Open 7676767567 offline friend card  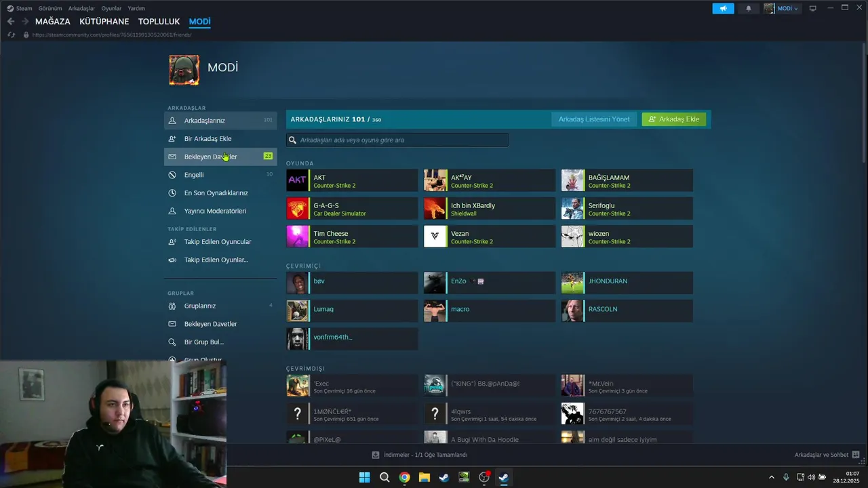point(627,413)
